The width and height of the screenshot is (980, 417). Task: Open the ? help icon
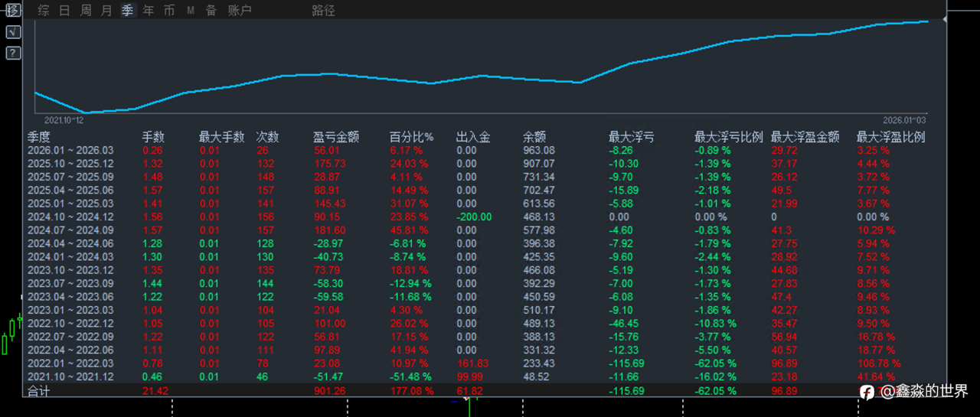click(x=13, y=53)
